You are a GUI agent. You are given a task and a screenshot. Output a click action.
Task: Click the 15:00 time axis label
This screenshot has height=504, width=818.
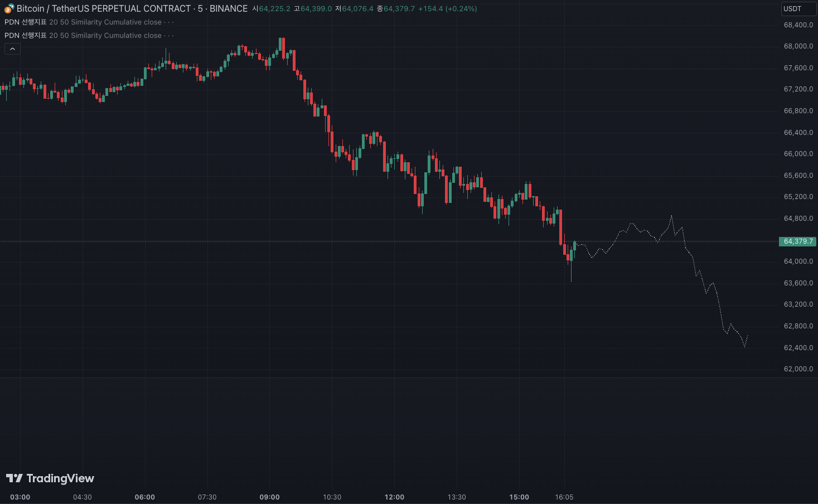point(519,497)
